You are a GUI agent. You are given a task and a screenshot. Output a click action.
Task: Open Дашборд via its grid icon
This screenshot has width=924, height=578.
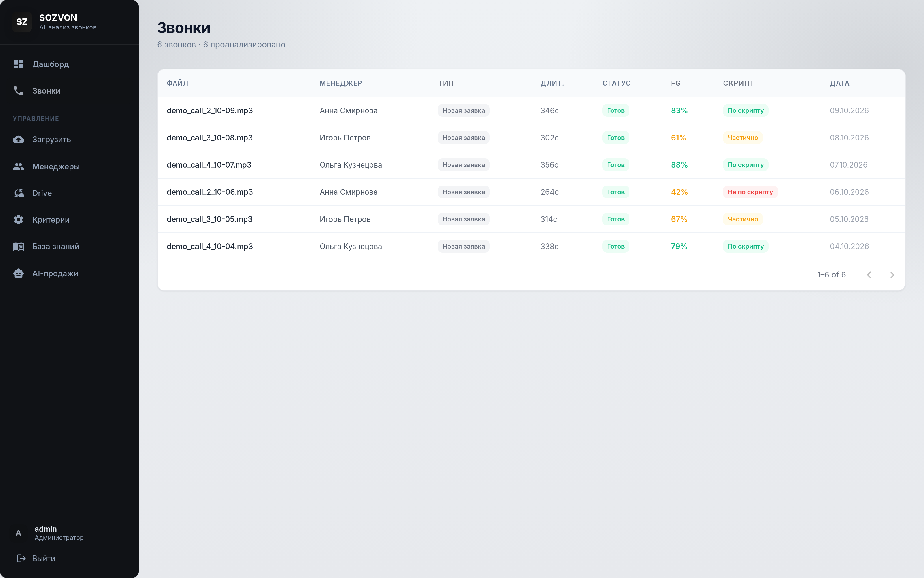click(x=18, y=64)
